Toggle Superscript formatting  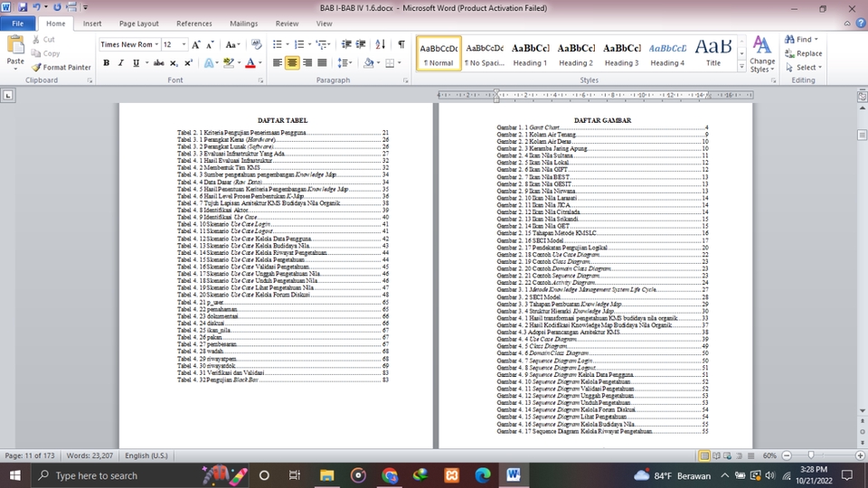[x=188, y=63]
